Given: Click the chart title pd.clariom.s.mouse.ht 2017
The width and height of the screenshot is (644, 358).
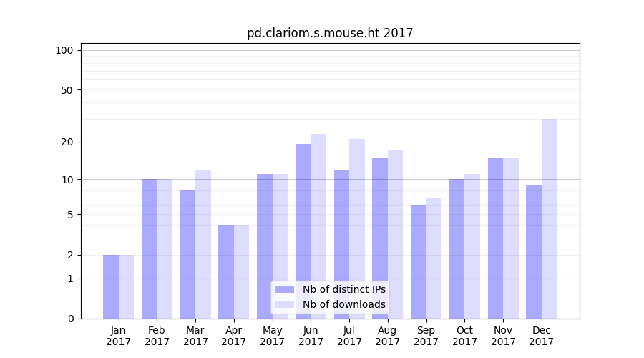Looking at the screenshot, I should 330,33.
